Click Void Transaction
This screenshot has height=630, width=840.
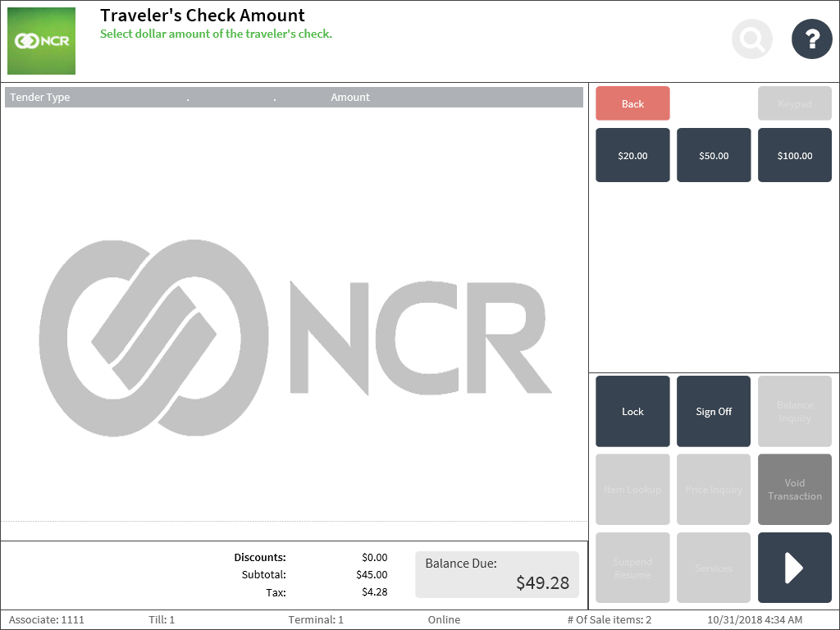(794, 490)
